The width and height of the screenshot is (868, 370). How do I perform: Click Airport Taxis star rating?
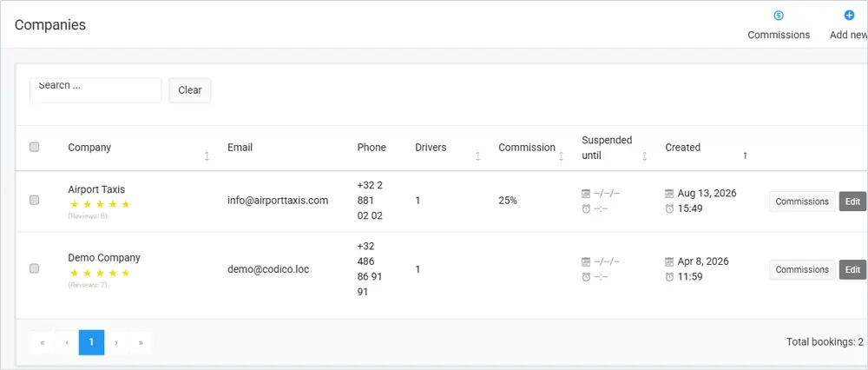[100, 204]
